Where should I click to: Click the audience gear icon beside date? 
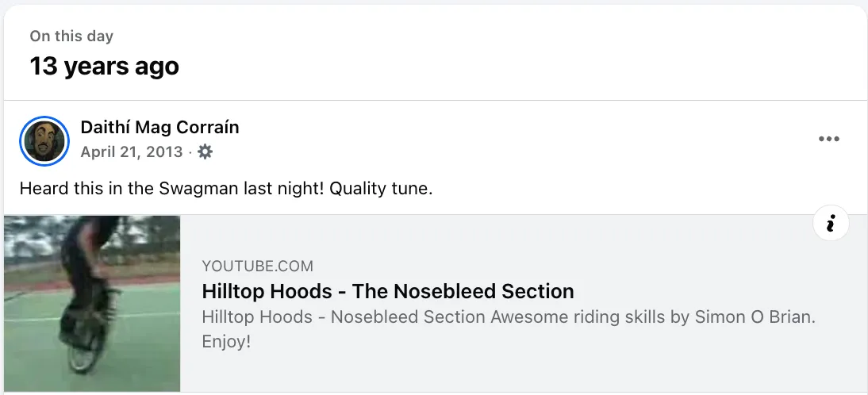point(205,151)
